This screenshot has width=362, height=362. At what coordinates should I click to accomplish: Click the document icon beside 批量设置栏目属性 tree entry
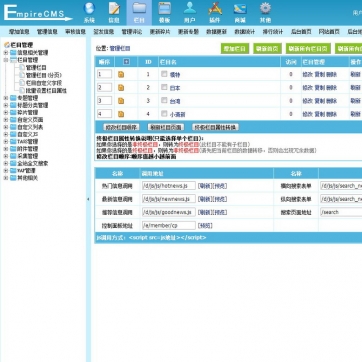[x=22, y=90]
